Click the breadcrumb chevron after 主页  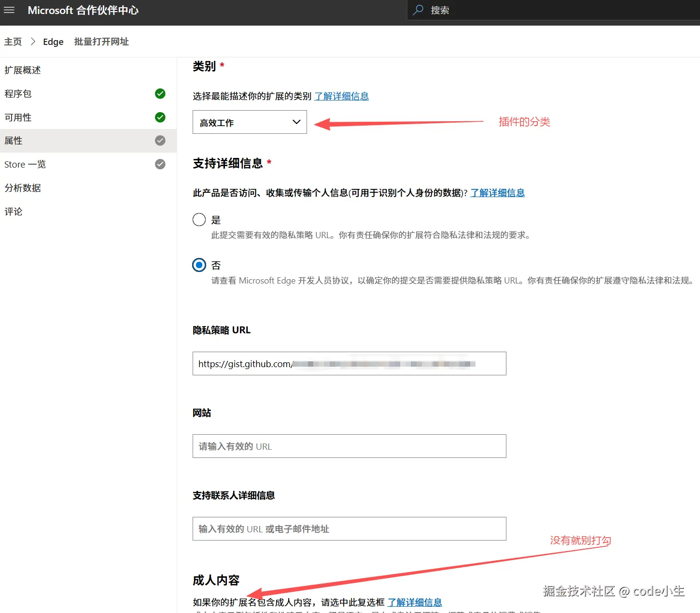click(33, 42)
